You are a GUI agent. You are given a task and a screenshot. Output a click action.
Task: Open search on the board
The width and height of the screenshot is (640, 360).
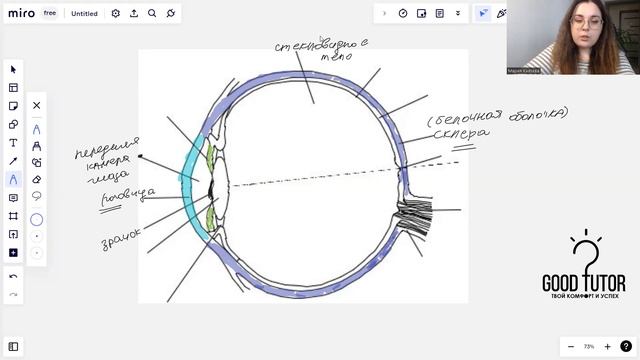click(152, 13)
